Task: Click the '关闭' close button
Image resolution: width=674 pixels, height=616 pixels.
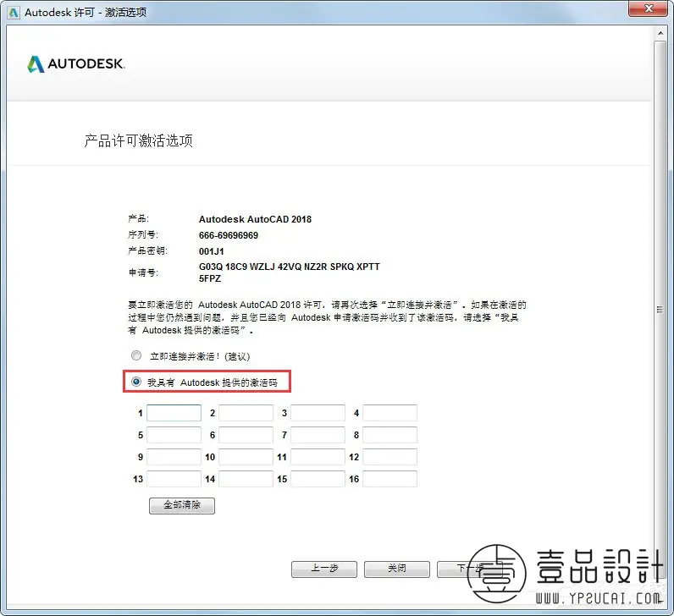Action: click(x=397, y=569)
